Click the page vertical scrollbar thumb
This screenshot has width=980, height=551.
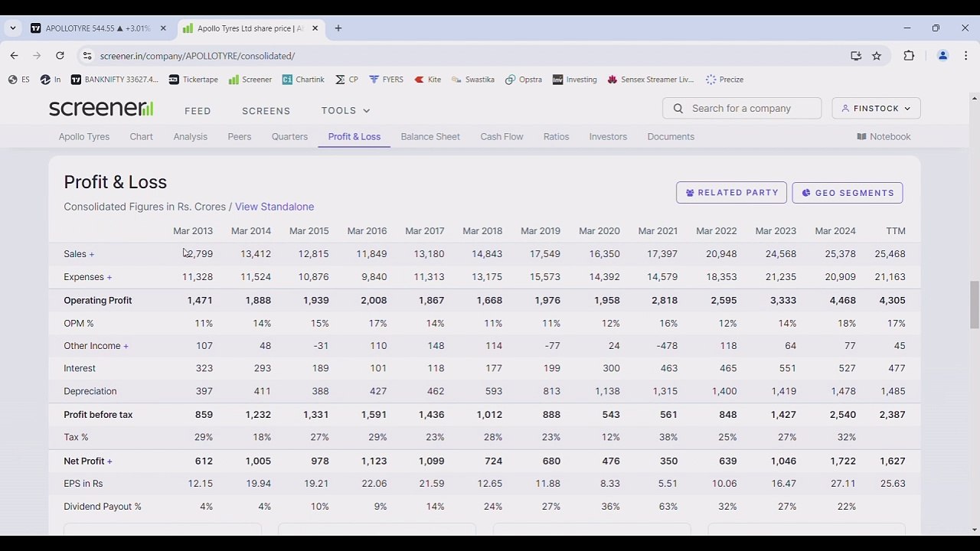click(974, 305)
